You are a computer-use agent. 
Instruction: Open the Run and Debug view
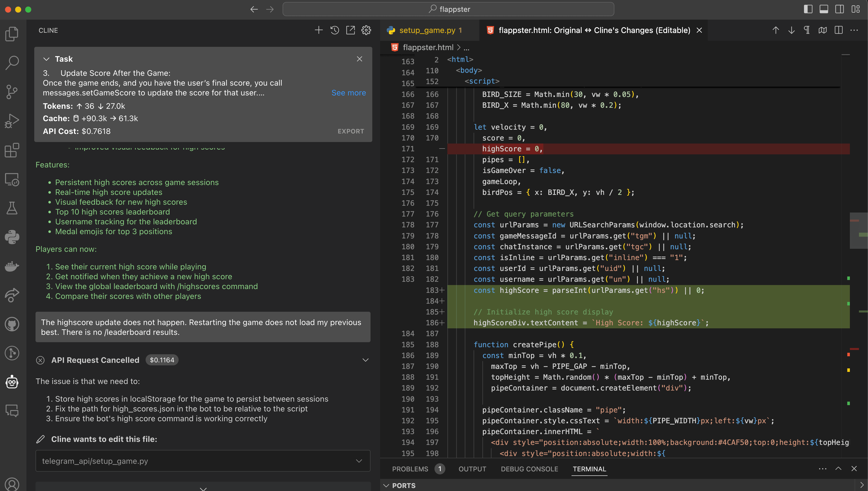12,121
